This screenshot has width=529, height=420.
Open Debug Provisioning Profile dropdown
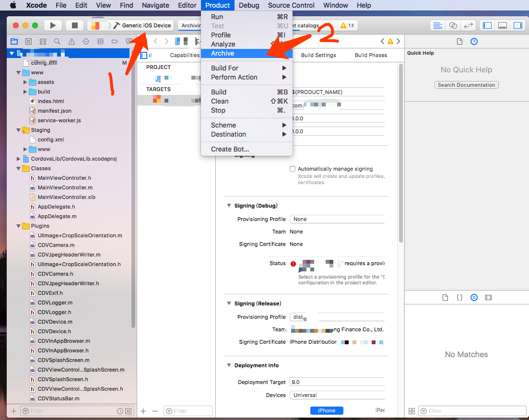(x=337, y=219)
